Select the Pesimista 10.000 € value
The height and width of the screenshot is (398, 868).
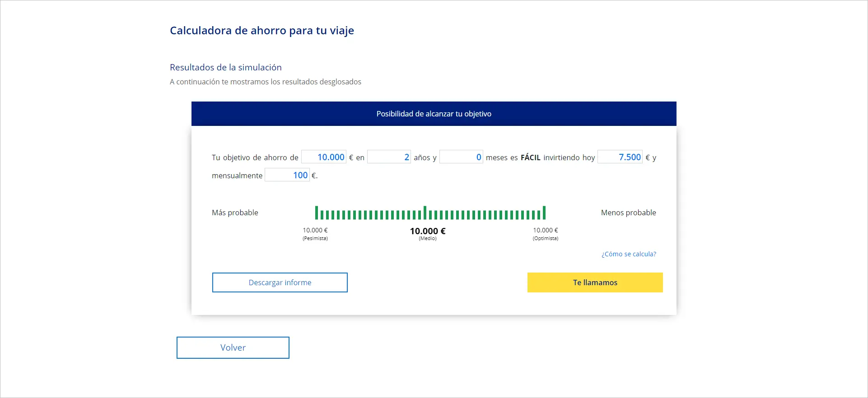[x=315, y=231]
